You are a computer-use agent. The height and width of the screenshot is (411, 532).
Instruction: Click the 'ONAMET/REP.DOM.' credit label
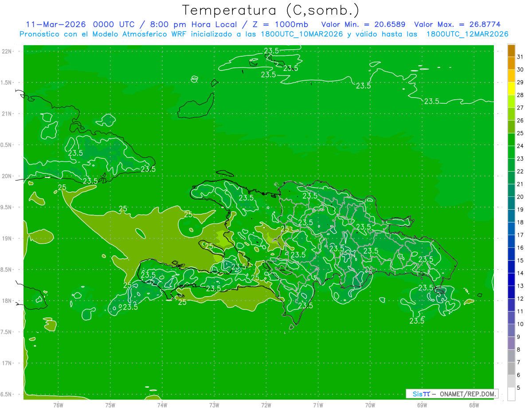pyautogui.click(x=467, y=394)
